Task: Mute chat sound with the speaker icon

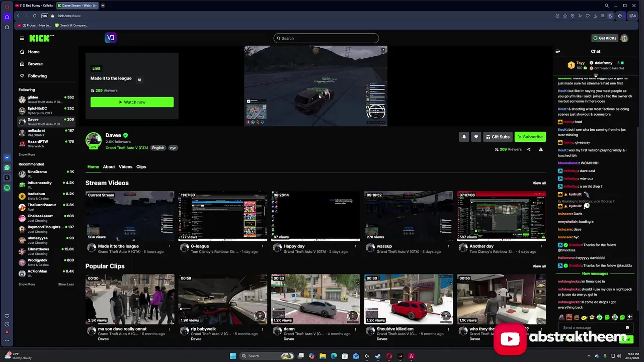Action: click(x=630, y=317)
